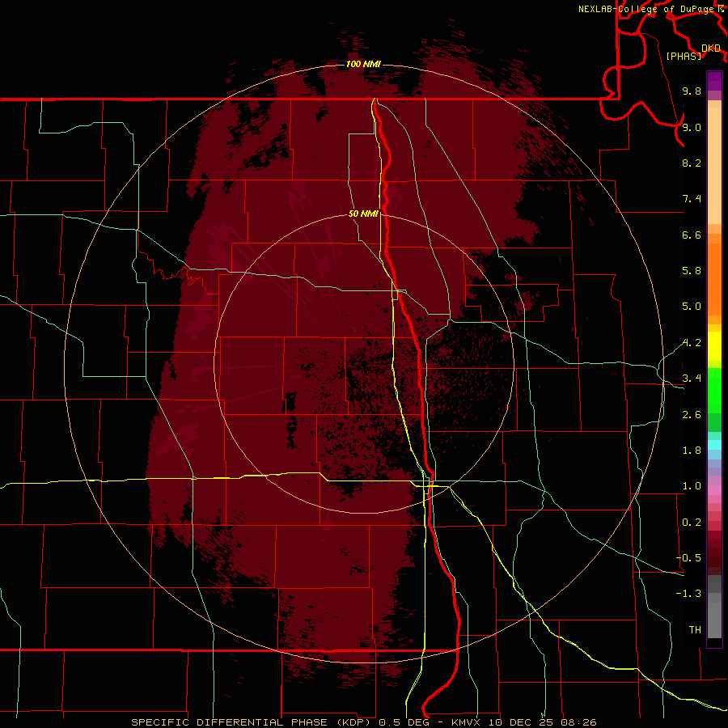
Task: Click the "10 DEC 25" date text
Action: click(520, 722)
